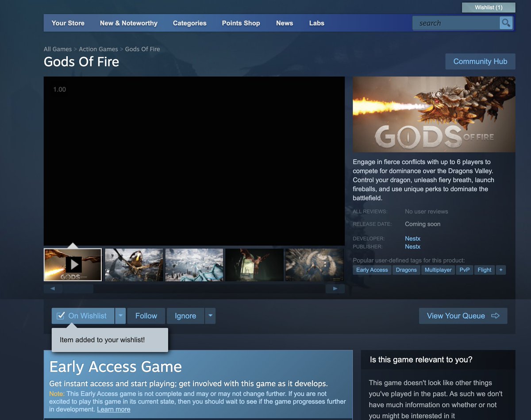Follow this game
The height and width of the screenshot is (420, 531).
tap(146, 316)
